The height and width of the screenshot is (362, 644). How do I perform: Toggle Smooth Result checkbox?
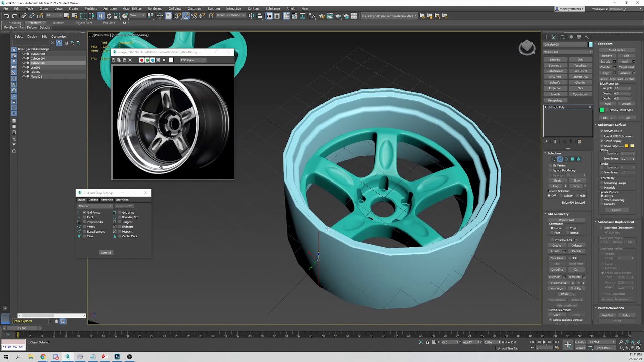(x=602, y=131)
